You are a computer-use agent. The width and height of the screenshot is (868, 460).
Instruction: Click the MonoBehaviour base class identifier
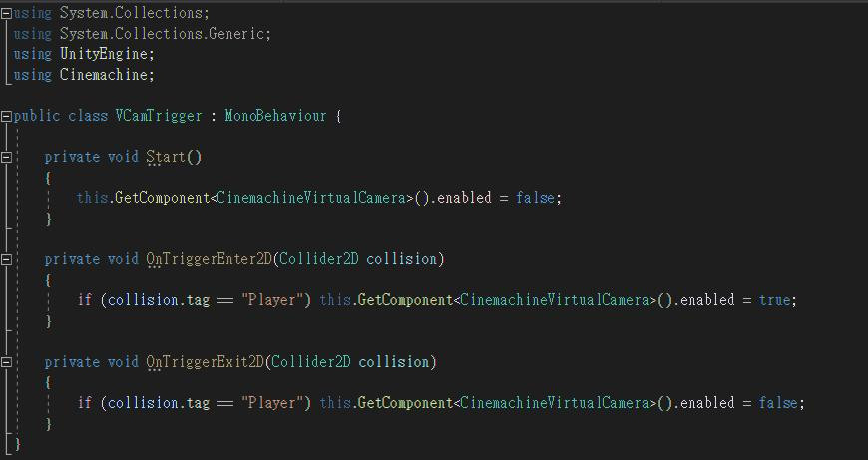point(275,116)
